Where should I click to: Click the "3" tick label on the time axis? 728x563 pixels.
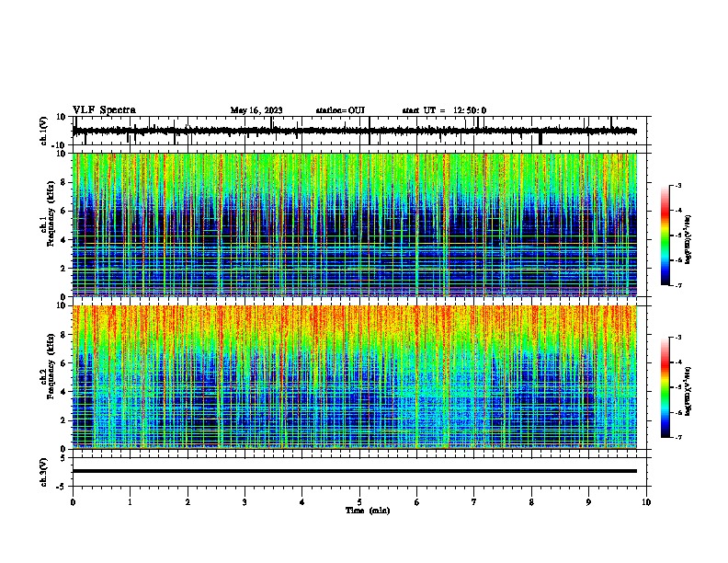point(245,502)
